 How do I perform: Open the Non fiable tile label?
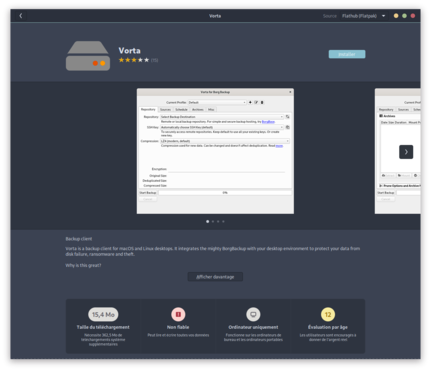click(x=178, y=327)
